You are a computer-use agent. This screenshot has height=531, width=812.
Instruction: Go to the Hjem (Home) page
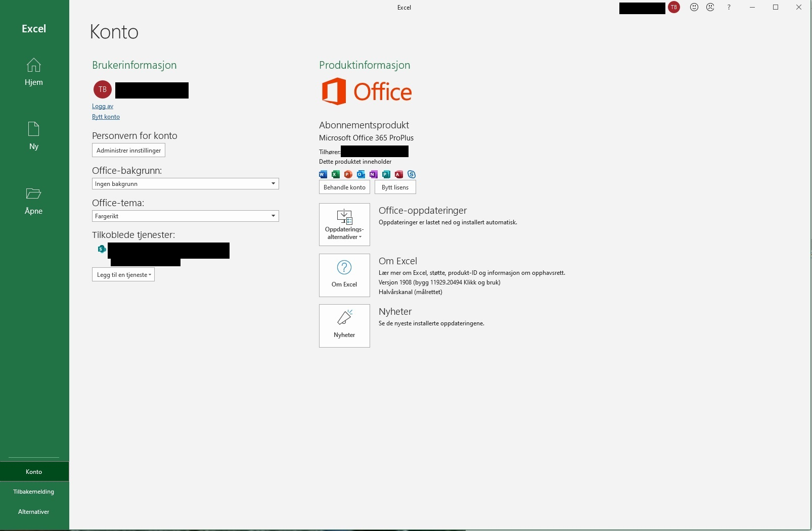pyautogui.click(x=34, y=72)
